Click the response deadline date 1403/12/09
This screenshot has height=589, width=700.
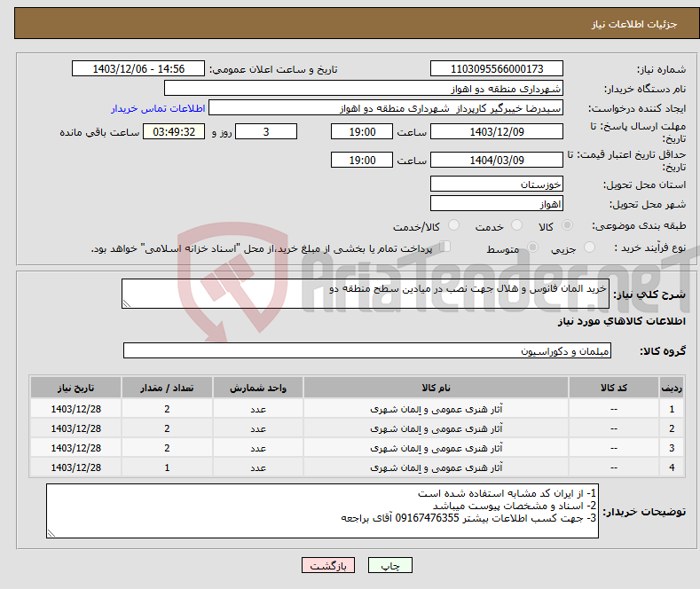[x=497, y=131]
